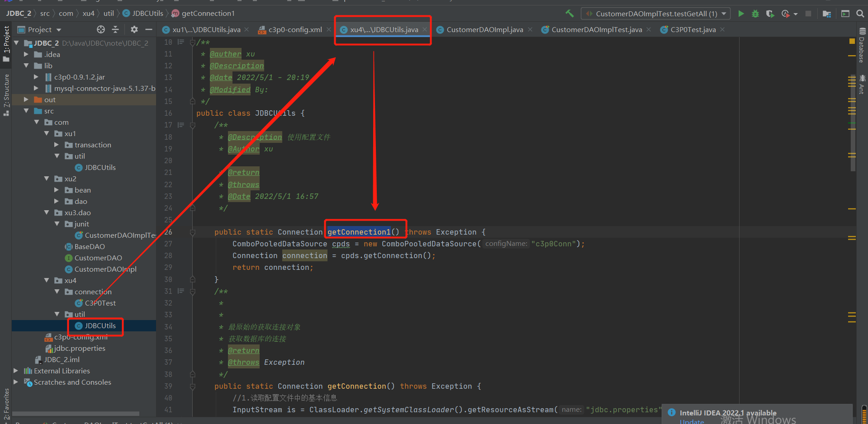Hide the Project tool window
868x424 pixels.
point(149,29)
